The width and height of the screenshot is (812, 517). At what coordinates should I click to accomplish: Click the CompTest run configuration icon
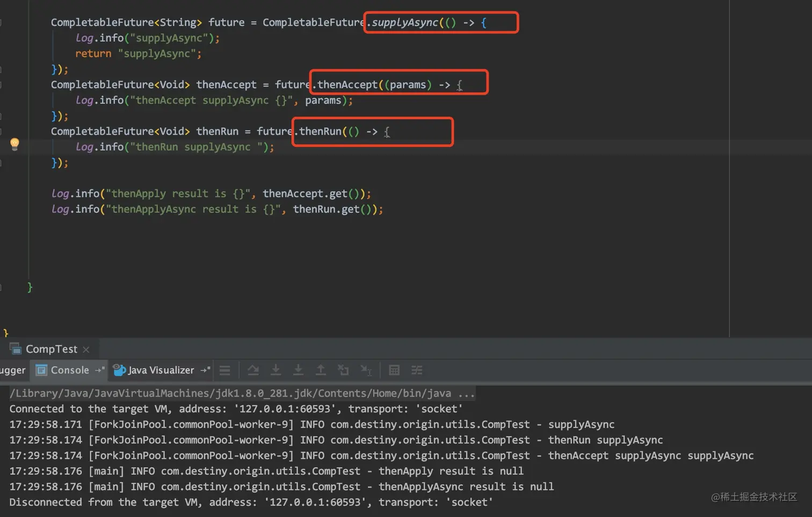click(15, 349)
